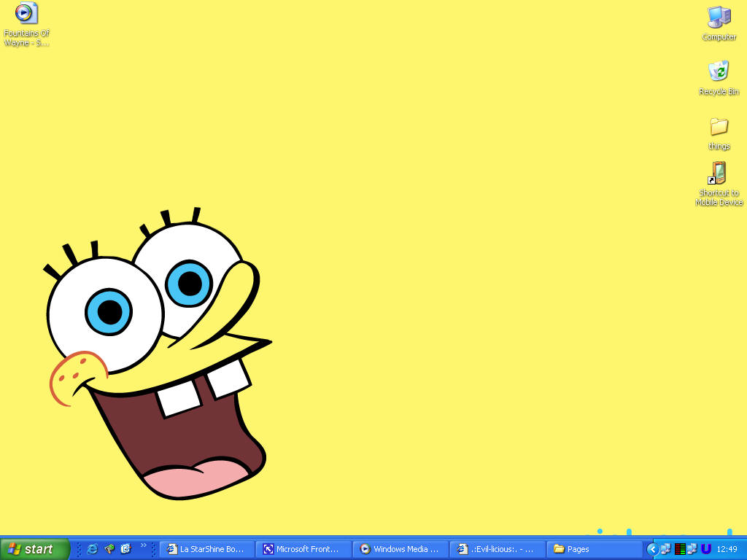Click the 12:49 taskbar clock
The width and height of the screenshot is (747, 560).
click(727, 549)
